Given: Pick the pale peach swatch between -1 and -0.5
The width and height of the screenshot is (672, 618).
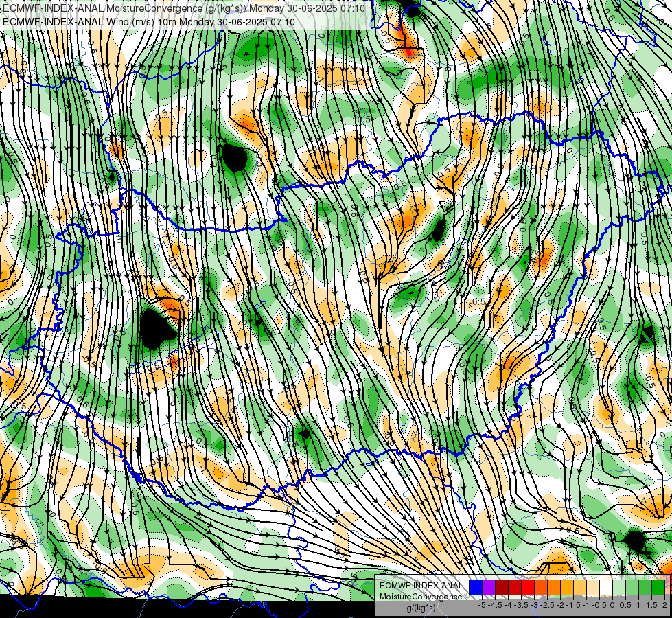Looking at the screenshot, I should point(593,587).
